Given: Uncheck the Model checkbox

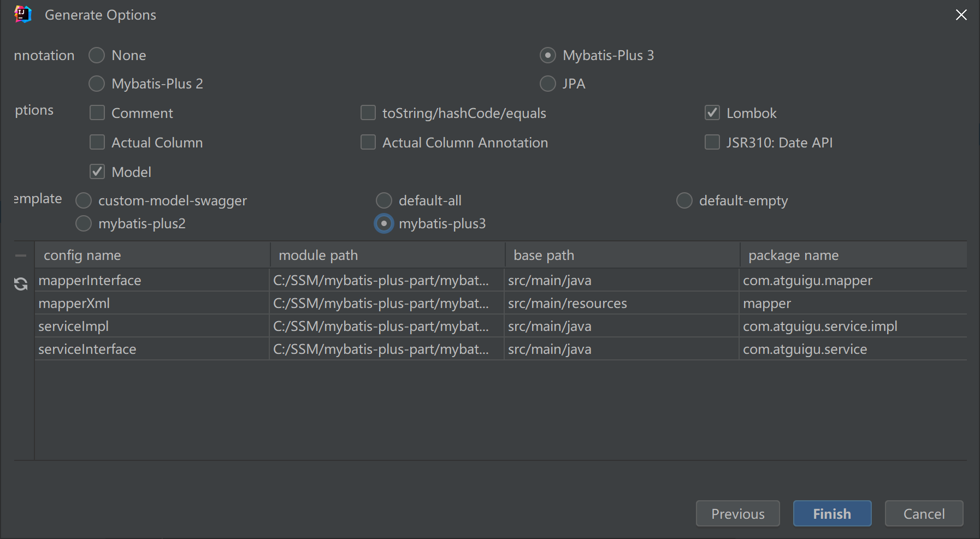Looking at the screenshot, I should (x=97, y=172).
